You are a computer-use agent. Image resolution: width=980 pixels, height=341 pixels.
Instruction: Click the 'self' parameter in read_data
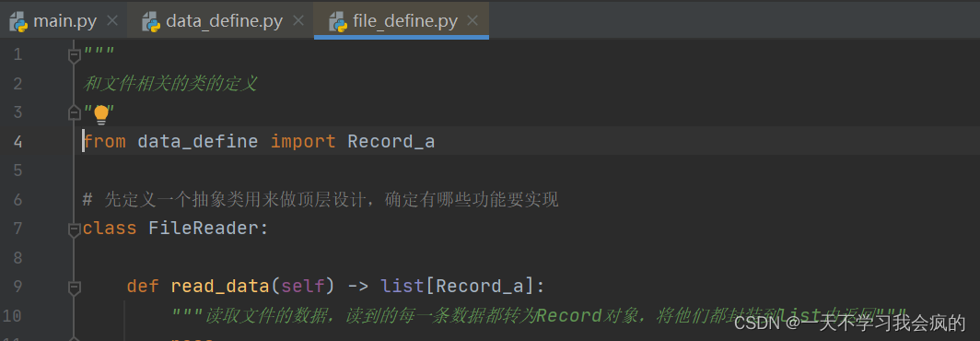tap(303, 287)
